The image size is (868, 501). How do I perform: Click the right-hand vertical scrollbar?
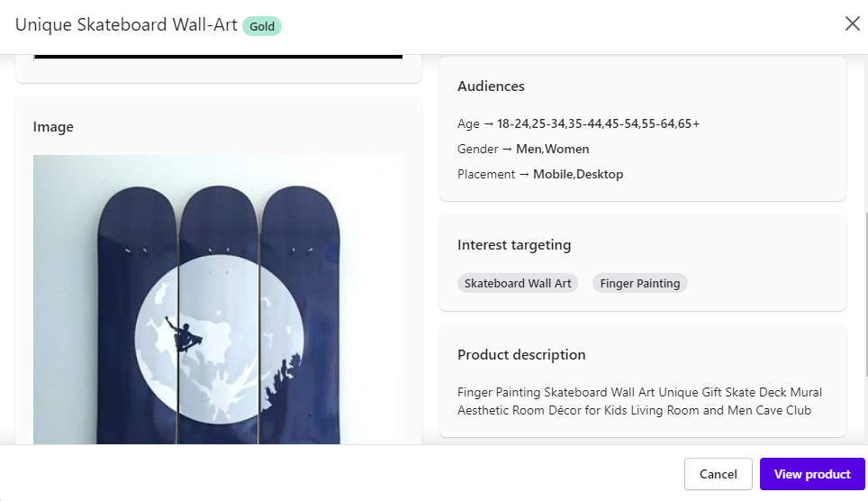(865, 295)
